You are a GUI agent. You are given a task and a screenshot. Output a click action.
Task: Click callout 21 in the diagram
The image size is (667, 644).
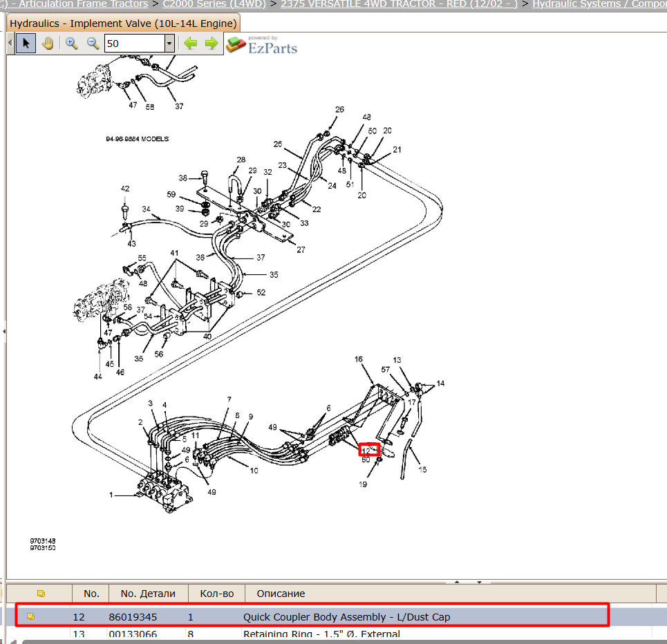397,150
